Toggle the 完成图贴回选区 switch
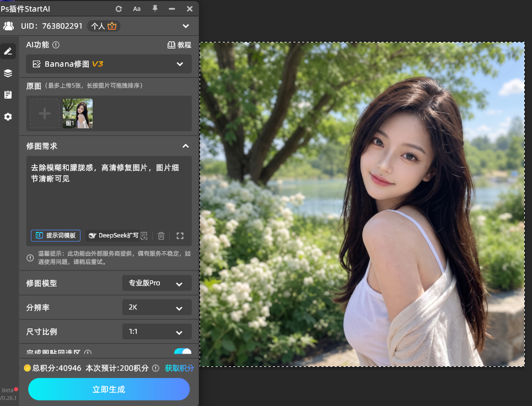Viewport: 532px width, 406px height. coord(182,351)
